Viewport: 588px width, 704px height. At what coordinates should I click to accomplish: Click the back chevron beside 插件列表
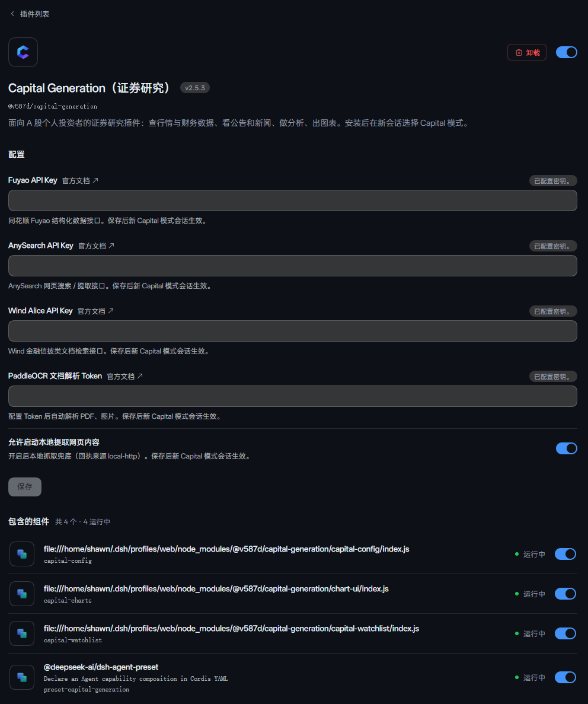12,14
